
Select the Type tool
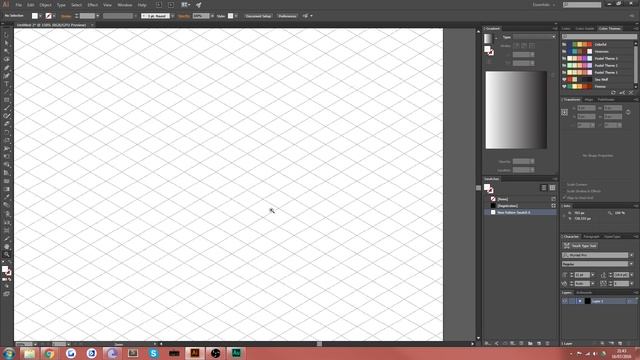coord(6,84)
